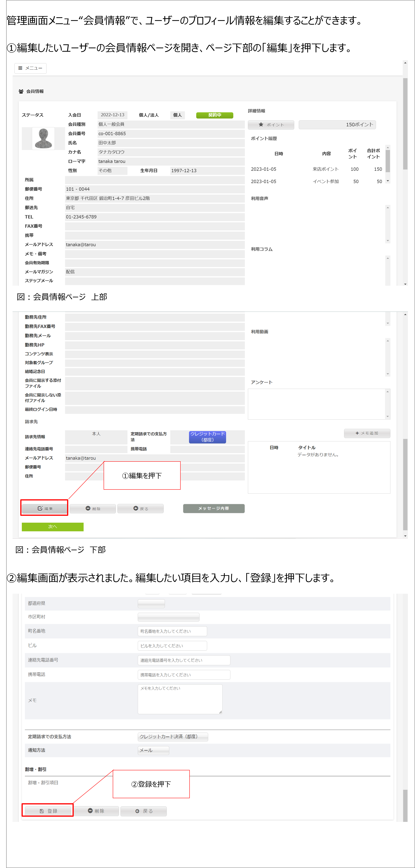Viewport: 415px width, 868px height.
Task: Click the 入会日 value 2022-12-13
Action: tap(112, 115)
